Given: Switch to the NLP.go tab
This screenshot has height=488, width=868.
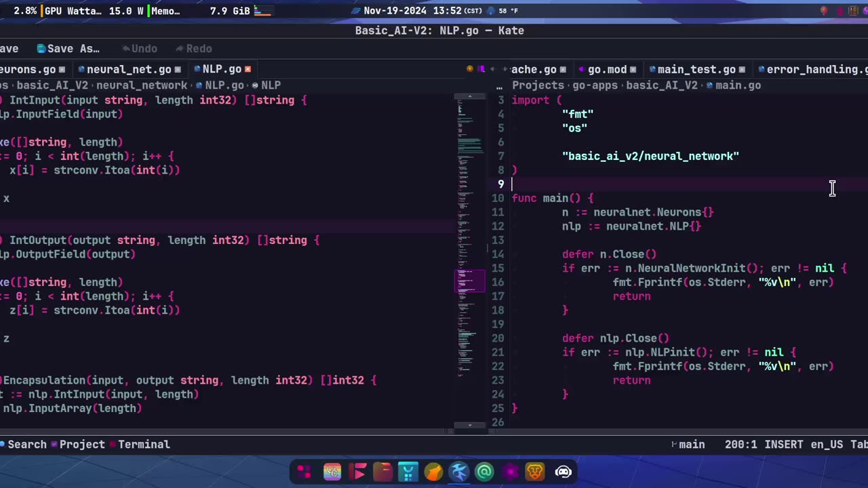Looking at the screenshot, I should [222, 69].
